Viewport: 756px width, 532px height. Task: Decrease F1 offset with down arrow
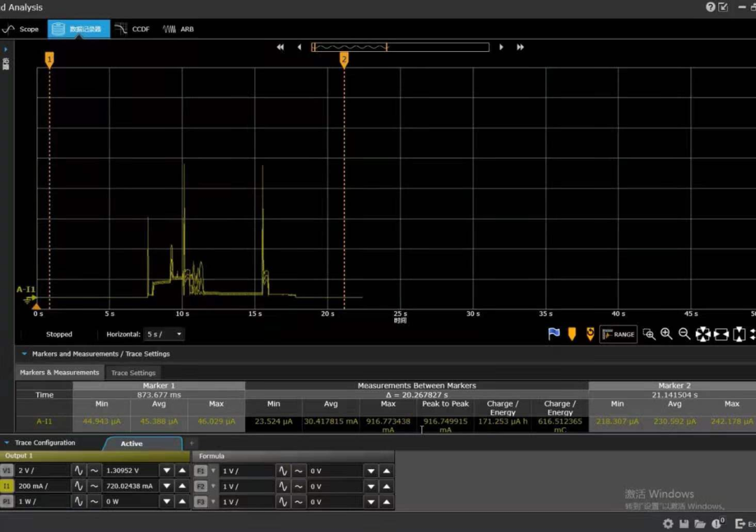tap(371, 470)
